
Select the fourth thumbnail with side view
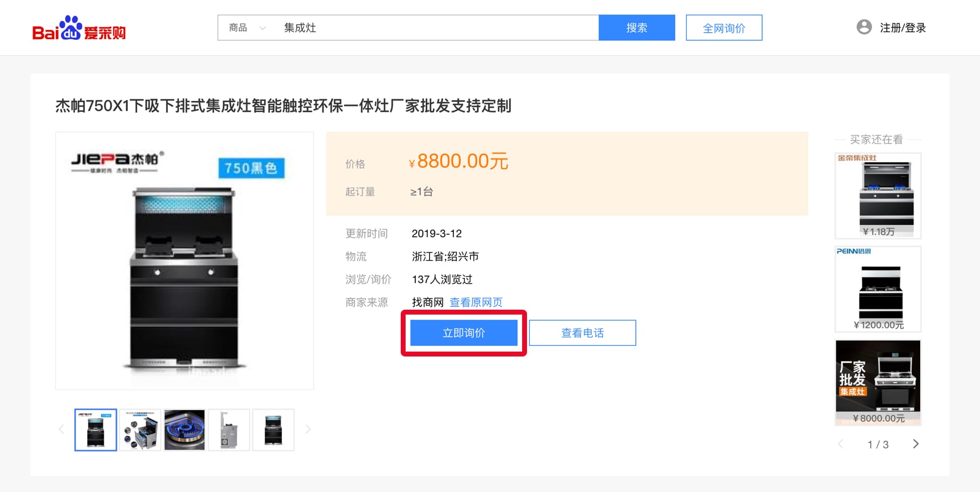pyautogui.click(x=229, y=429)
